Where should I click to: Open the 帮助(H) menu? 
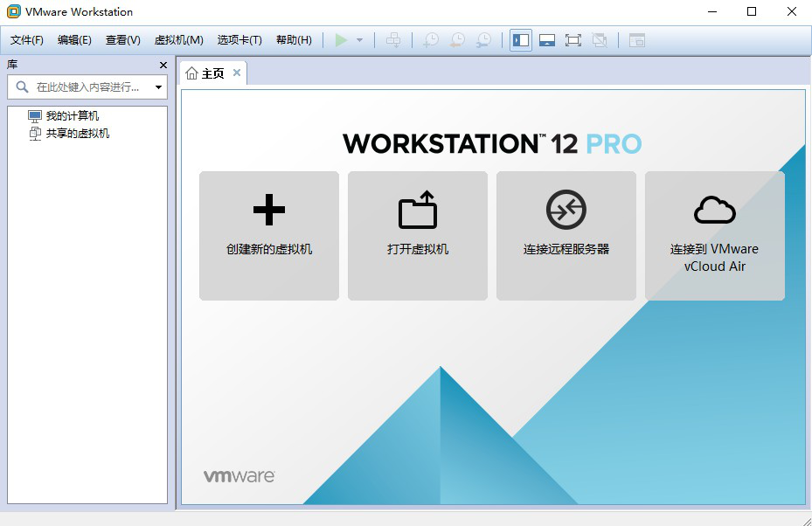click(294, 40)
